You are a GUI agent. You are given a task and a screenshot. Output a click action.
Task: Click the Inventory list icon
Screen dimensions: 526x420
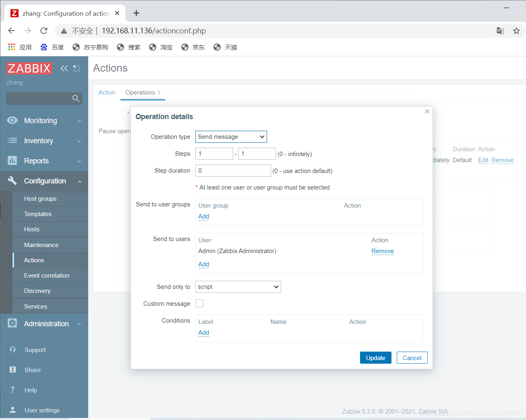click(x=12, y=140)
